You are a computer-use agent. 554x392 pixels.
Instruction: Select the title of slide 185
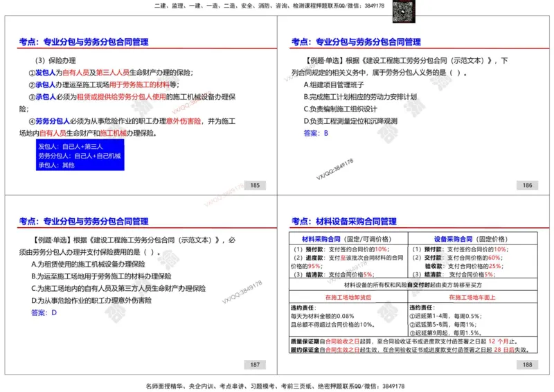point(84,42)
